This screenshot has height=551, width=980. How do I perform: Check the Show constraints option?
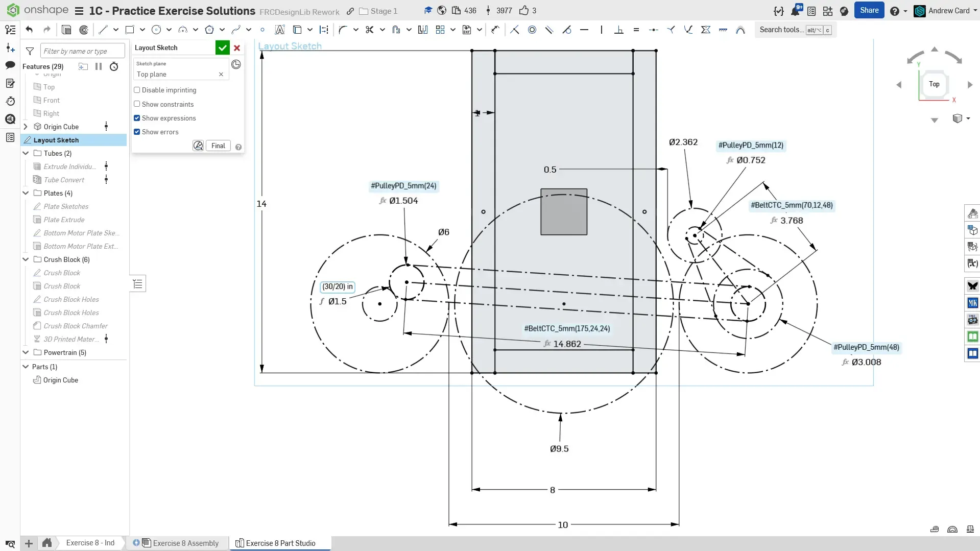(x=137, y=104)
